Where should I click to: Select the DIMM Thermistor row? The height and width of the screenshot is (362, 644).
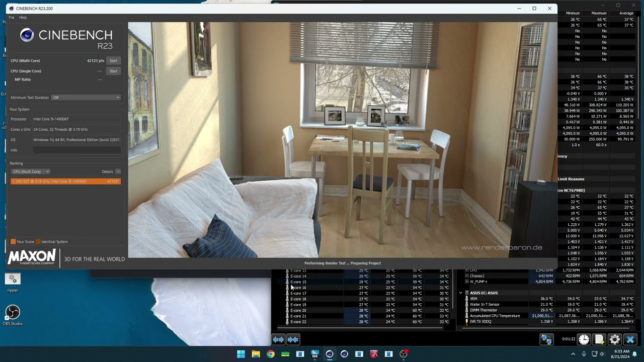[x=549, y=310]
